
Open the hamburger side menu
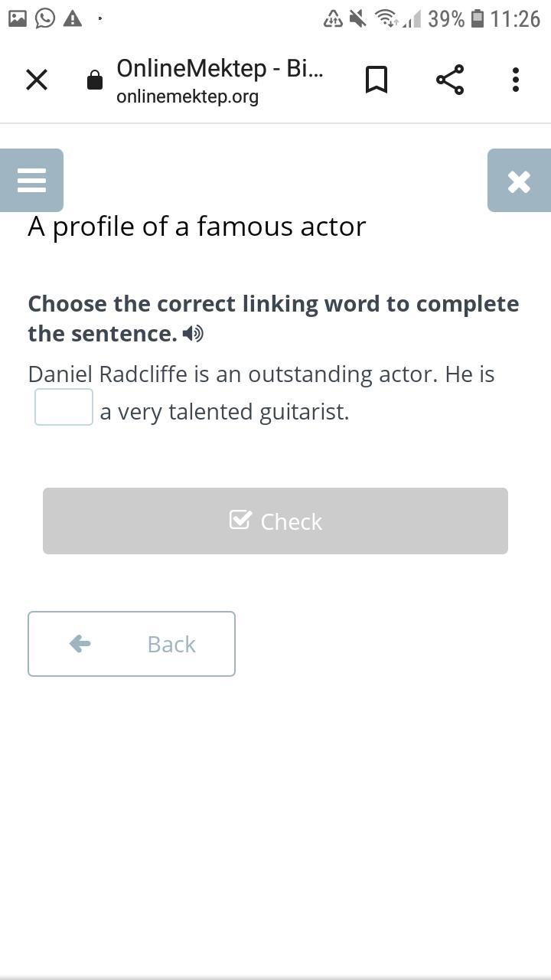click(31, 181)
